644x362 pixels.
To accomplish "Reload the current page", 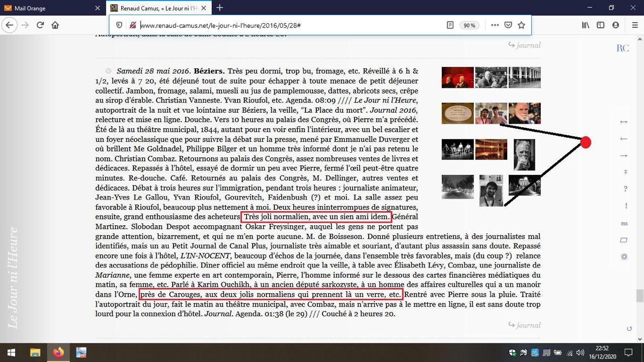I will pos(40,25).
